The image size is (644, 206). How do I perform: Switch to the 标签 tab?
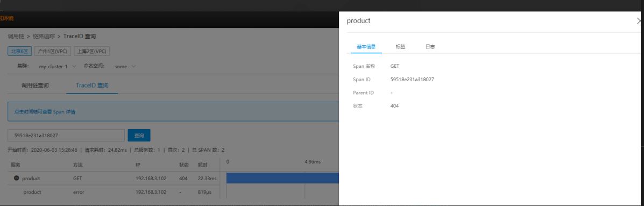[400, 47]
